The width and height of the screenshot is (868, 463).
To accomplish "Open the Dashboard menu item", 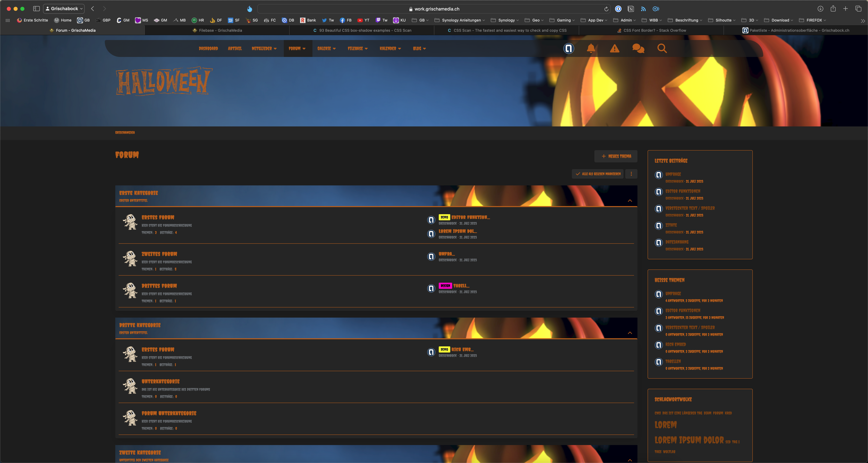I will 208,49.
